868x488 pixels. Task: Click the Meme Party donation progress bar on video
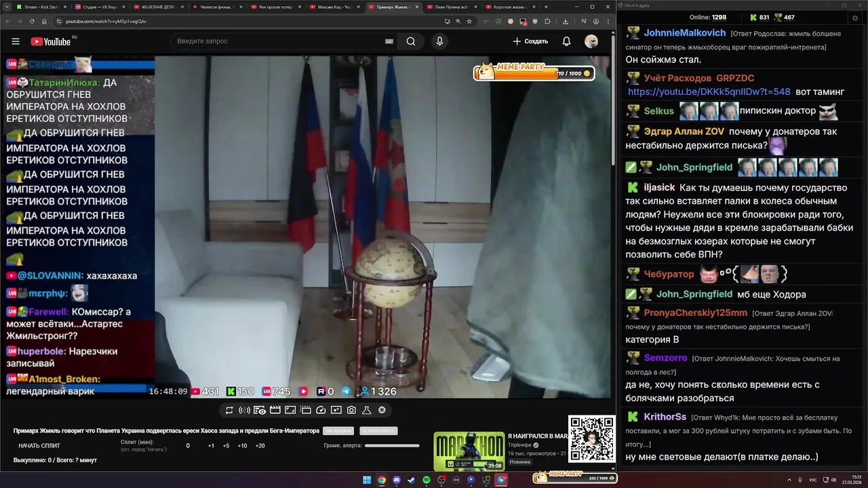coord(534,71)
